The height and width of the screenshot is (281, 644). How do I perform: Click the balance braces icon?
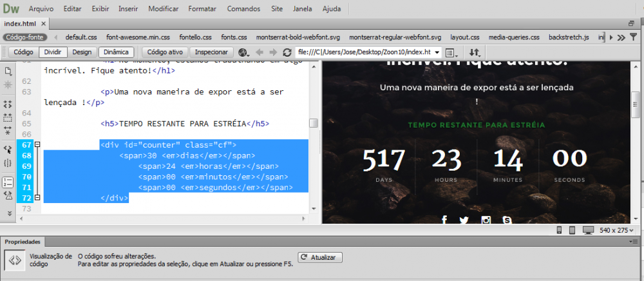click(x=8, y=162)
